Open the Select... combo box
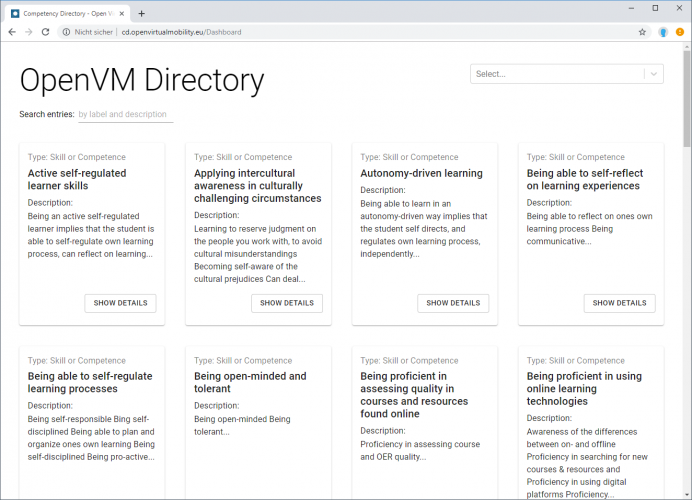 (x=567, y=74)
